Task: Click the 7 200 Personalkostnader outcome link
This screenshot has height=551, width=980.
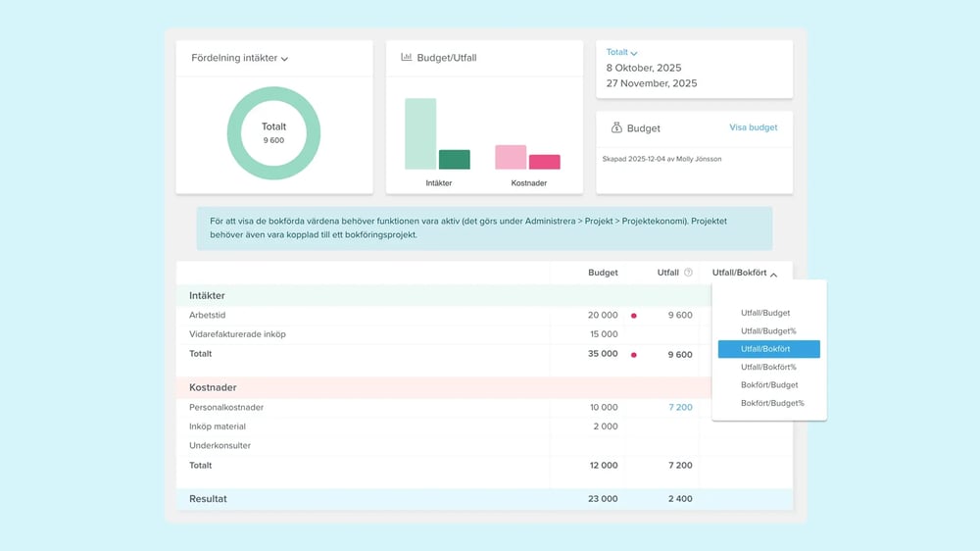Action: [680, 407]
